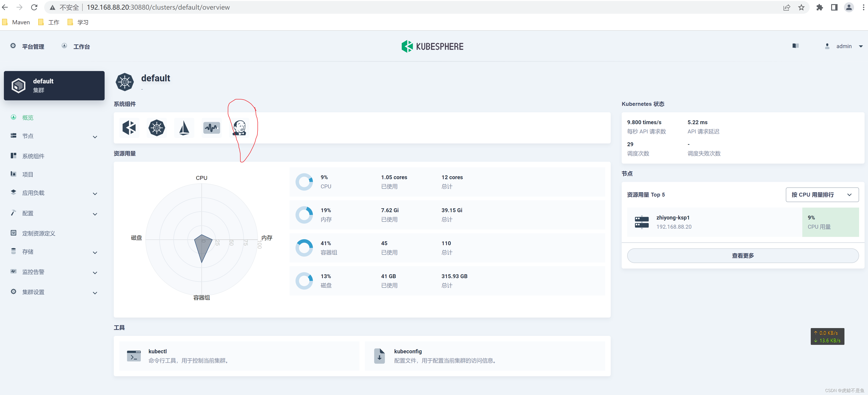
Task: Click the browser back arrow
Action: [x=5, y=7]
